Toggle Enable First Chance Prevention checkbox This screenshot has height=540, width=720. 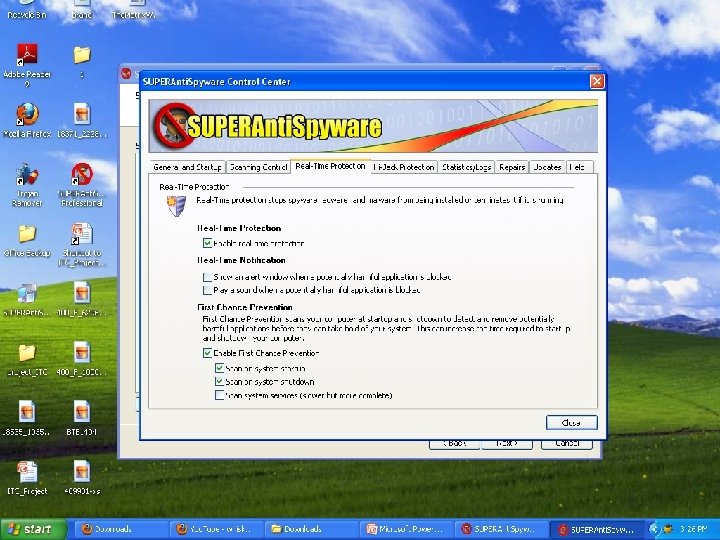tap(207, 353)
